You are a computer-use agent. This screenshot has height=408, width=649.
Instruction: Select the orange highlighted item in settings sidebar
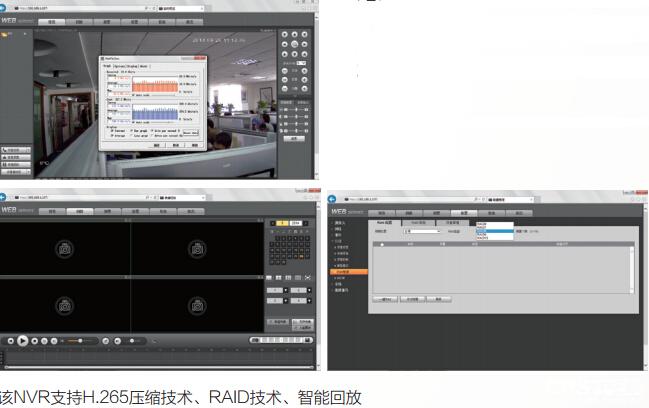click(x=347, y=272)
